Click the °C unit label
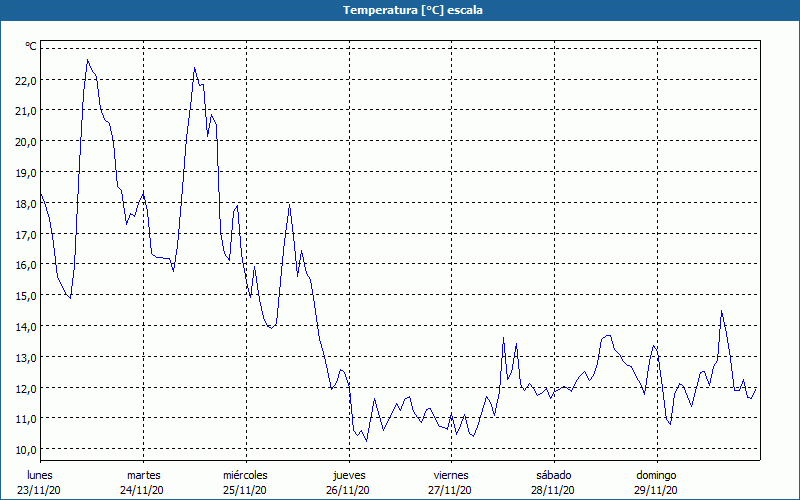 tap(31, 46)
